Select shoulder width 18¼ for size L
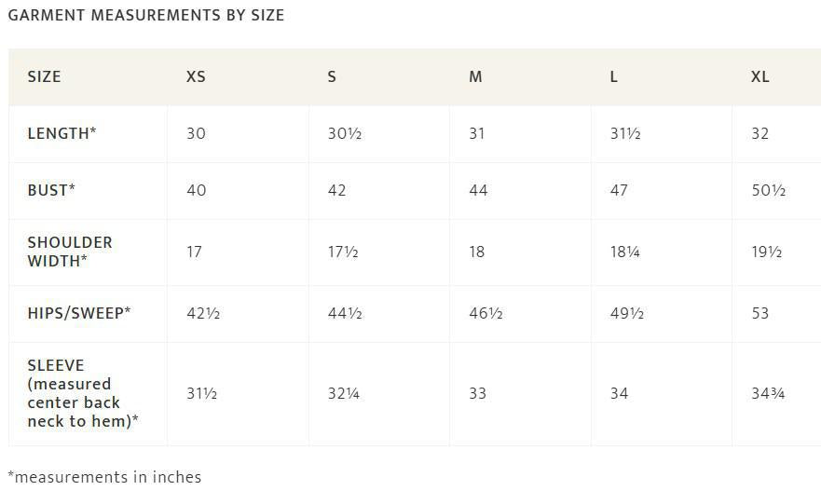This screenshot has width=821, height=504. pyautogui.click(x=624, y=252)
